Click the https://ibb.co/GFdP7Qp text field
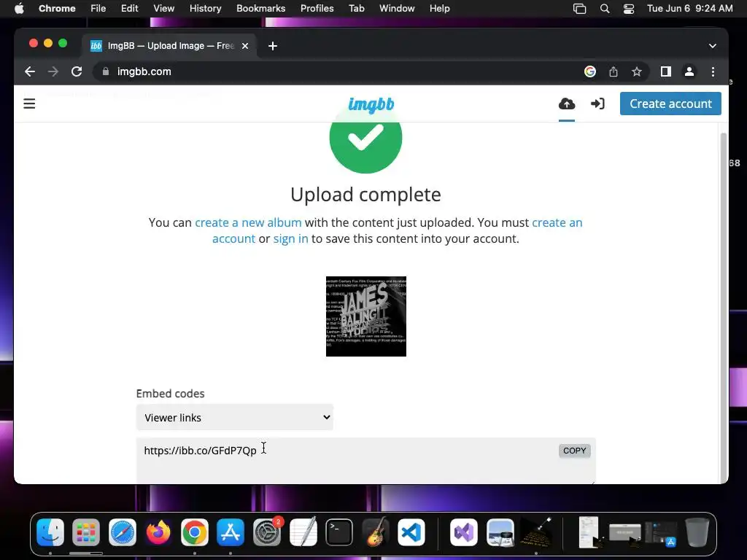Screen dimensions: 747x560 tap(366, 460)
